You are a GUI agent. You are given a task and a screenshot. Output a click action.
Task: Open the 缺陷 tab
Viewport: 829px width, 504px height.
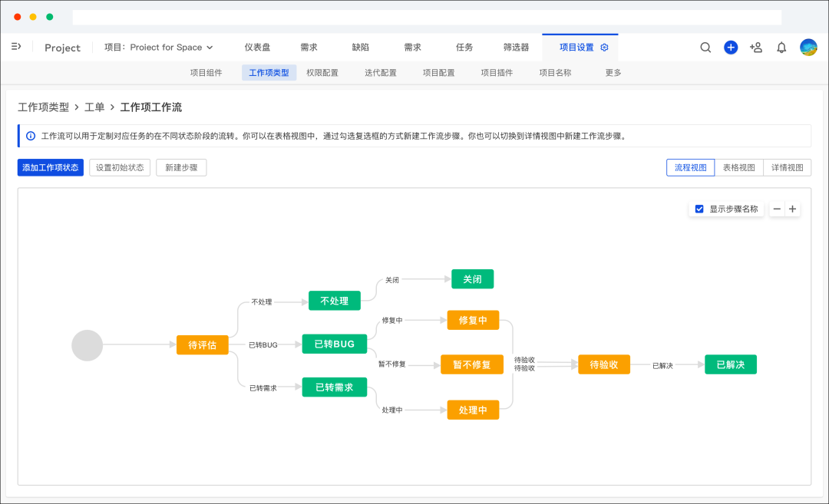tap(361, 48)
